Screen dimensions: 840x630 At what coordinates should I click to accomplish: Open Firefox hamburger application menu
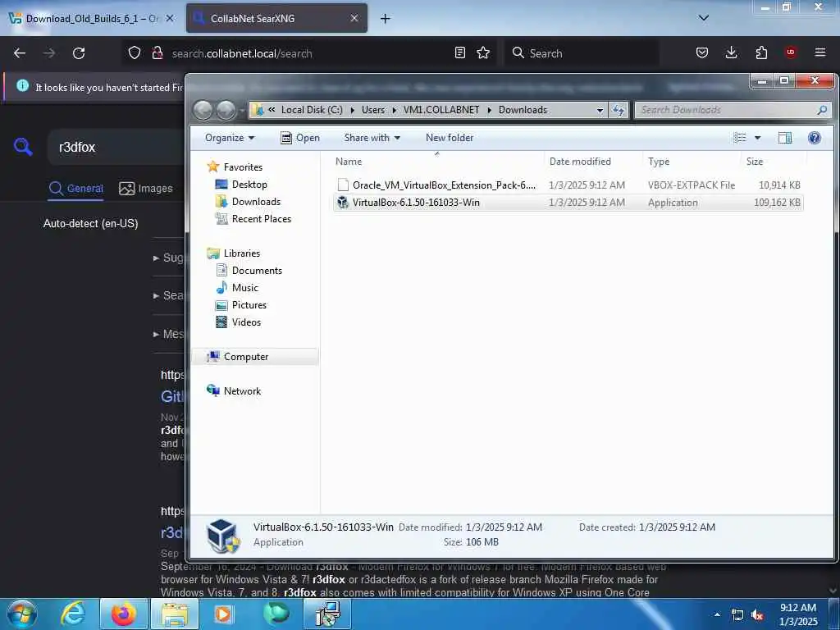(820, 52)
